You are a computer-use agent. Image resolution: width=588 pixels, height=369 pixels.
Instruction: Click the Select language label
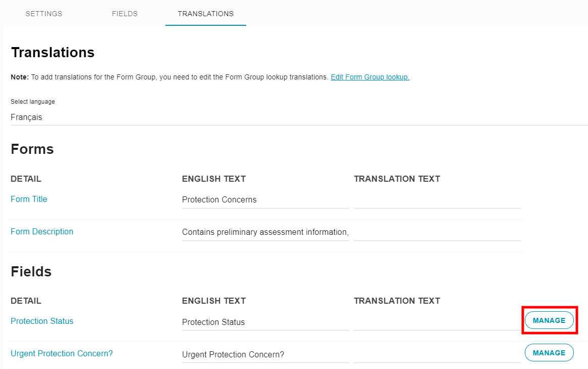point(33,102)
